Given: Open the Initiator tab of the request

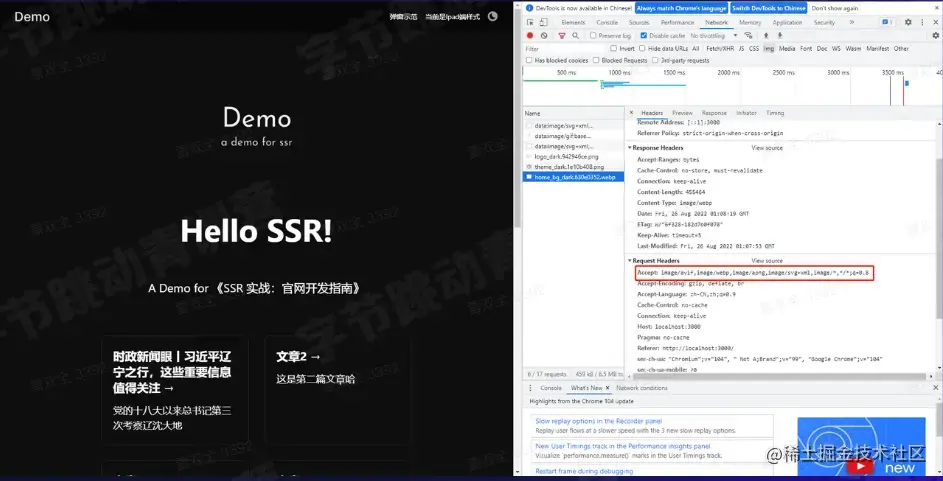Looking at the screenshot, I should pyautogui.click(x=746, y=113).
